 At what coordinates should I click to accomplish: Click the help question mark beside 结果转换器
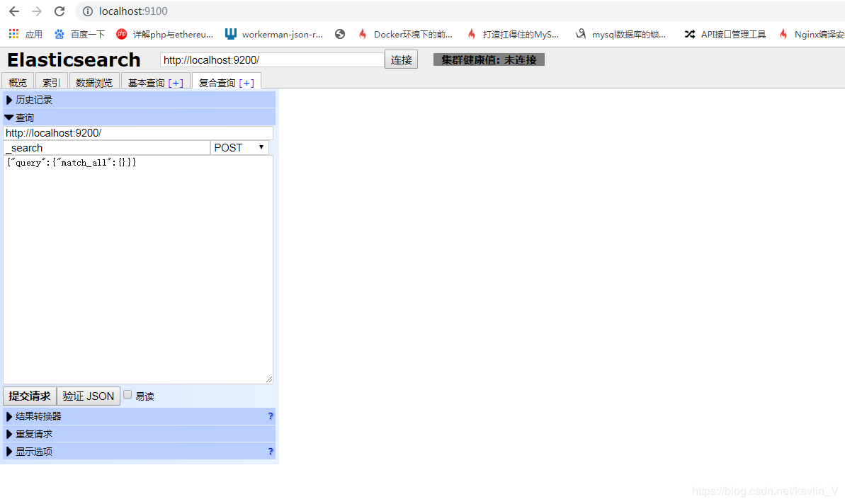pyautogui.click(x=271, y=416)
